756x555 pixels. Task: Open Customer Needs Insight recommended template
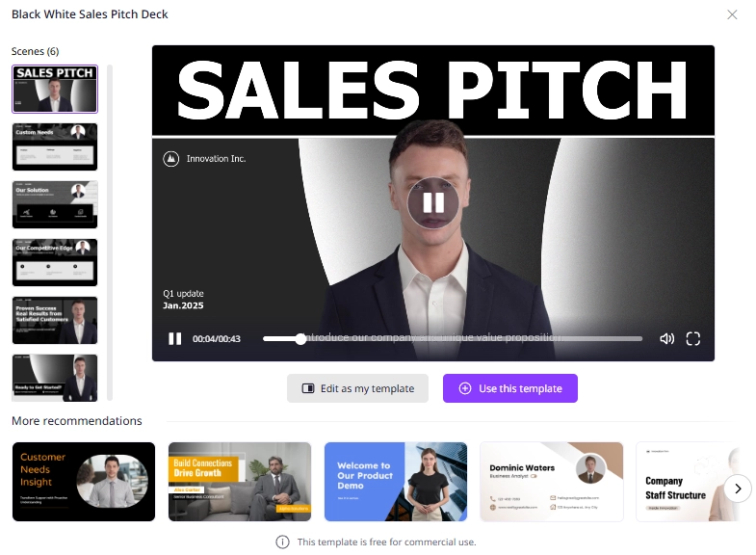84,482
